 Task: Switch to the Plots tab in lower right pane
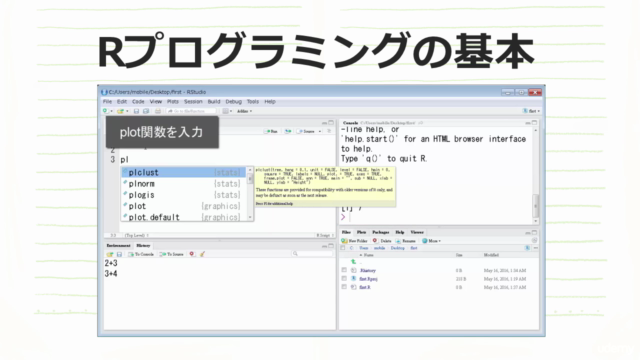coord(361,232)
